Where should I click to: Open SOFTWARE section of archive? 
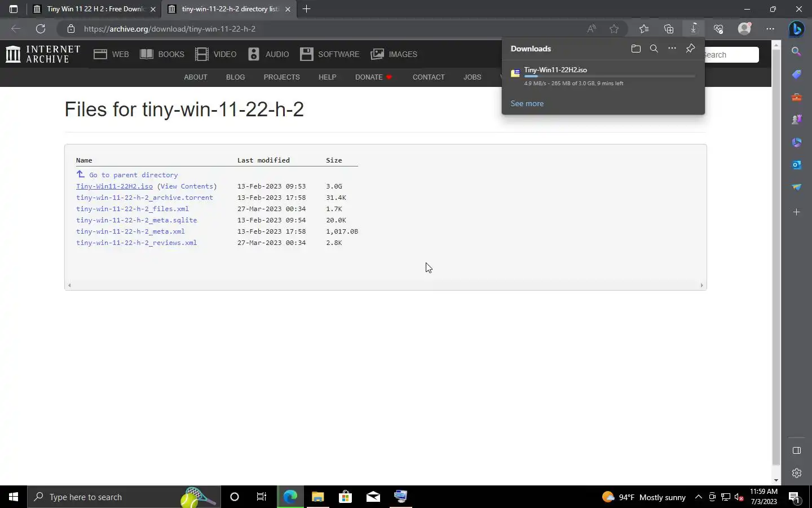tap(330, 54)
